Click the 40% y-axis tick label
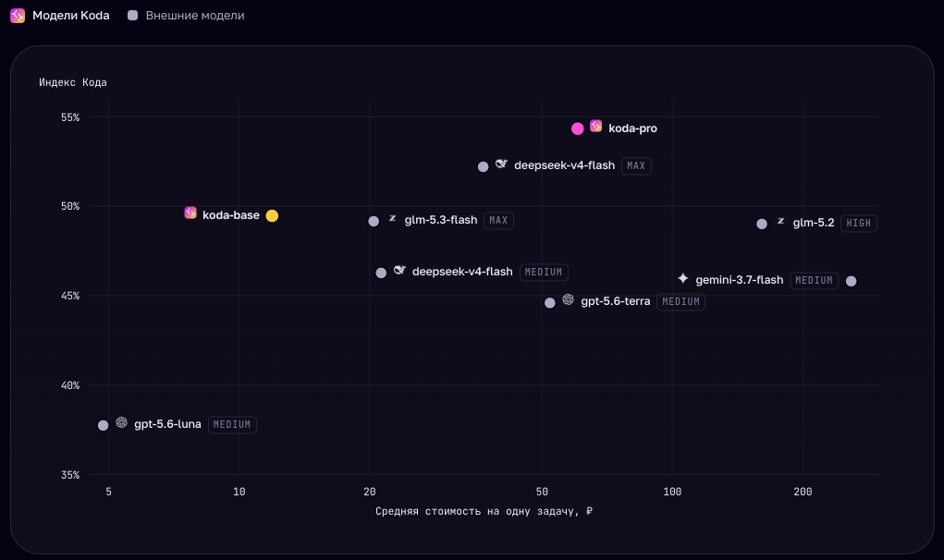Screen dimensions: 944x560 tap(70, 385)
